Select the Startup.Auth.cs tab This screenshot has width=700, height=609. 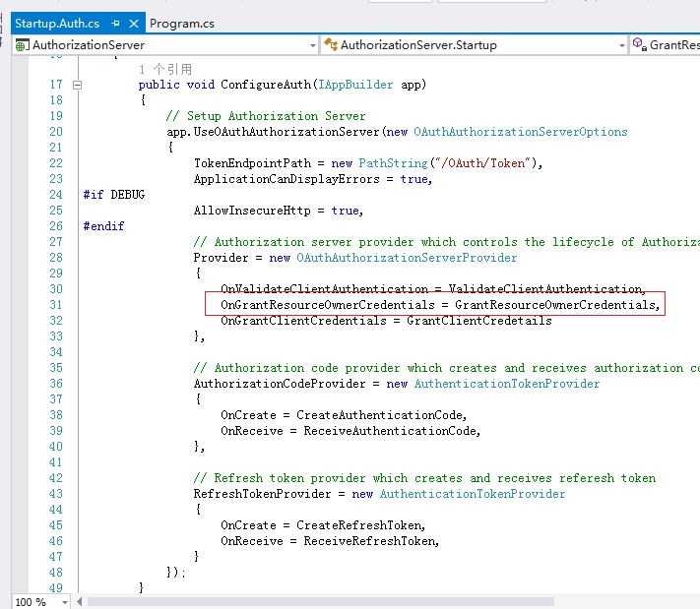click(x=57, y=24)
